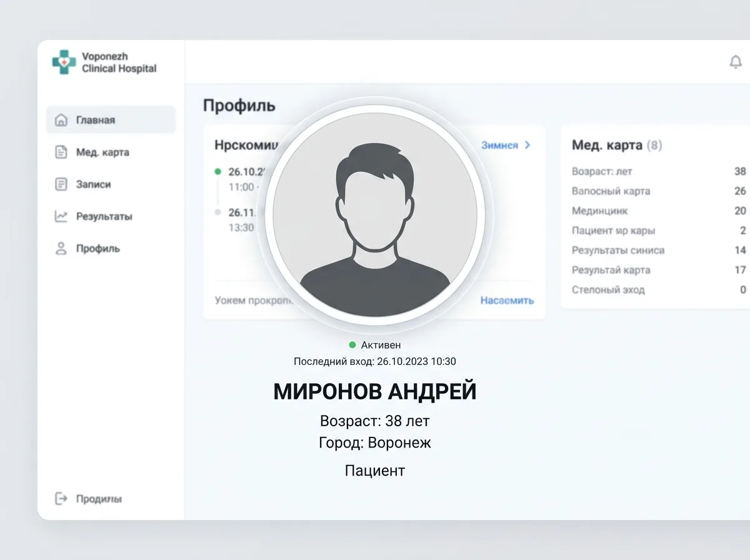
Task: Click the Активен status indicator
Action: click(x=375, y=344)
